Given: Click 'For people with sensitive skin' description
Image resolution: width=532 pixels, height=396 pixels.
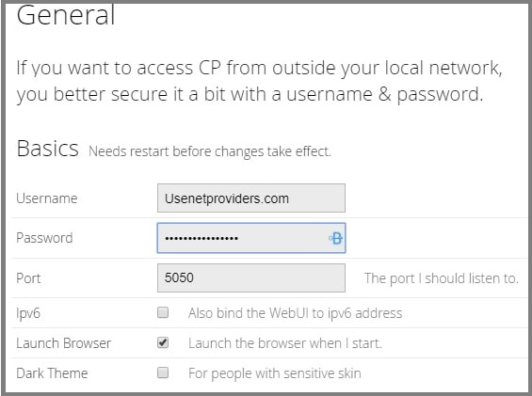Looking at the screenshot, I should (275, 373).
